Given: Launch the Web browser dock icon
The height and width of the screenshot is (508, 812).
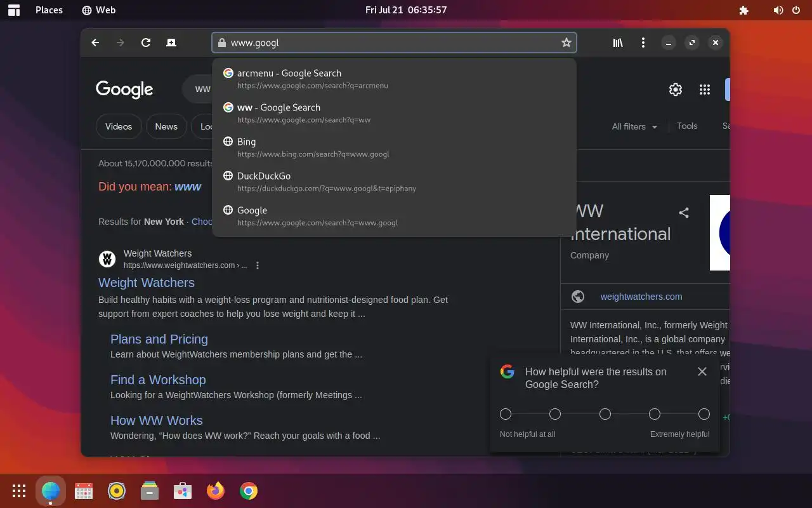Looking at the screenshot, I should [x=51, y=491].
